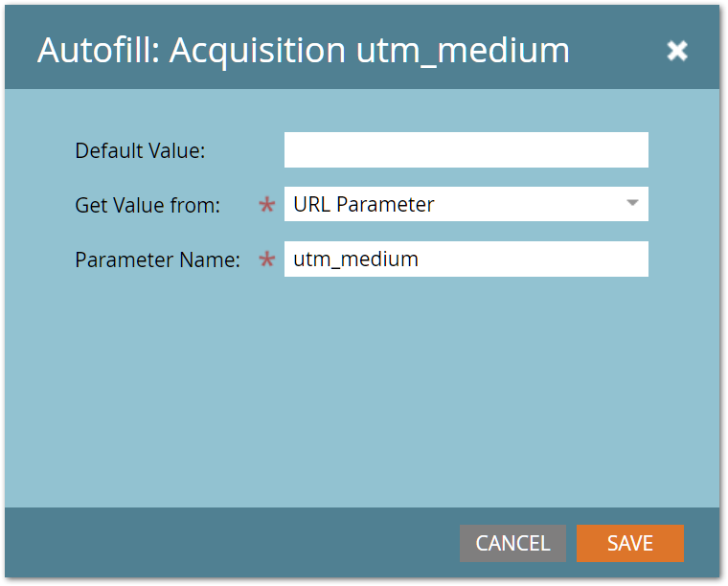Click the Default Value text field

[466, 150]
